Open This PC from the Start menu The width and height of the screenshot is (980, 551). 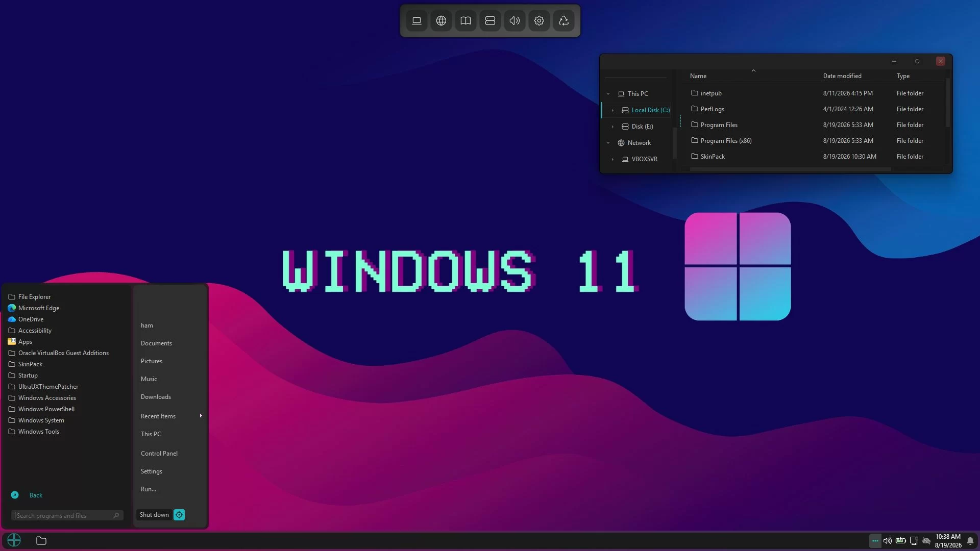151,434
